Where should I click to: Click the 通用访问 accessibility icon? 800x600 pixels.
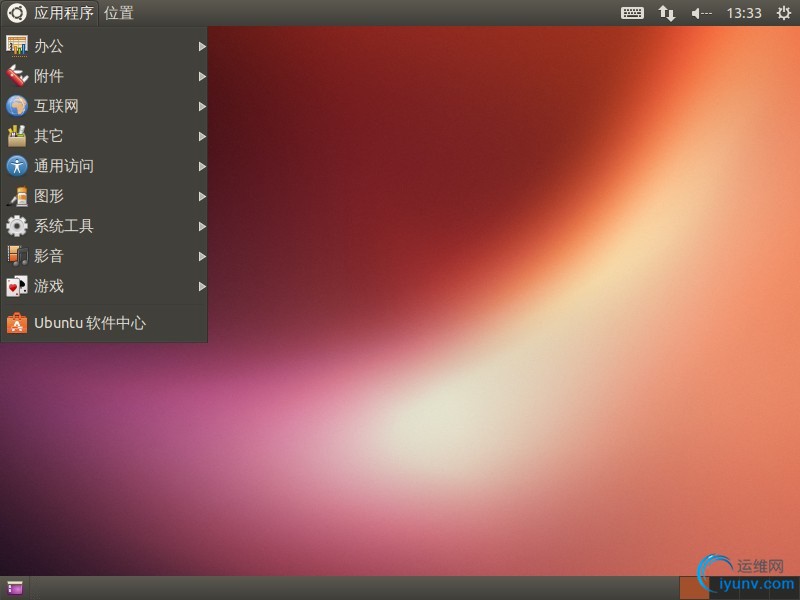[x=17, y=166]
